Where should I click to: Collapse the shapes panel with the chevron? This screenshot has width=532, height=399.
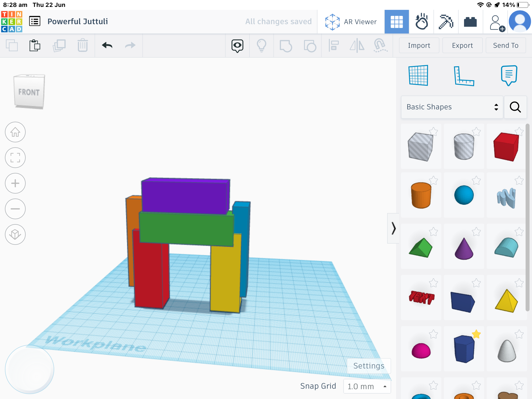pos(393,228)
